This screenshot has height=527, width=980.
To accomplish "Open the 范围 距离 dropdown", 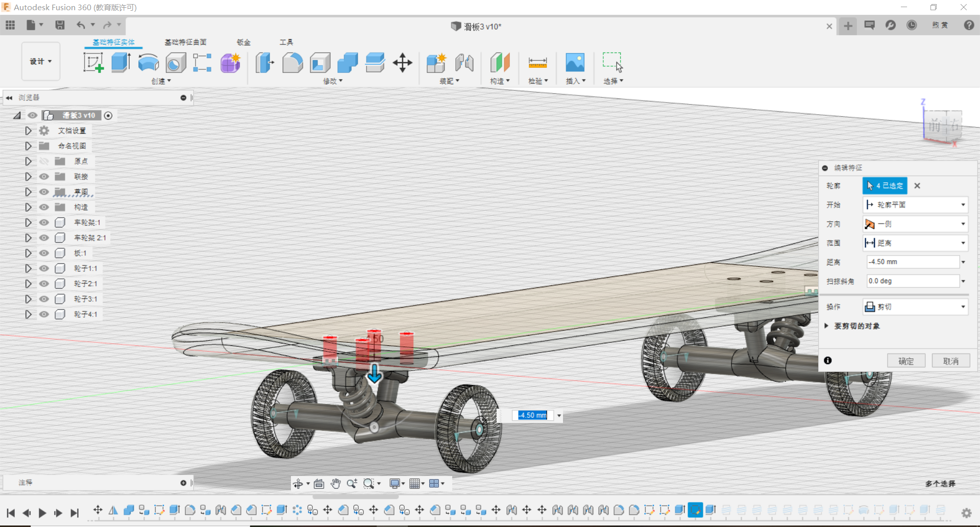I will (916, 243).
